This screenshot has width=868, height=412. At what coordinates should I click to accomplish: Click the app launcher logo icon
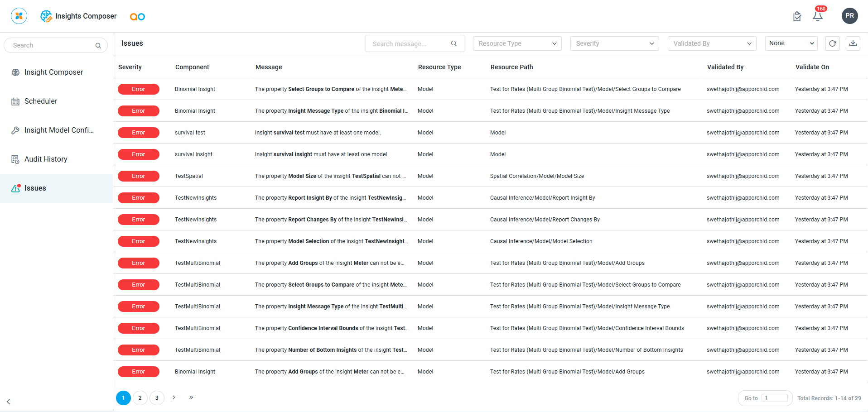[x=19, y=16]
